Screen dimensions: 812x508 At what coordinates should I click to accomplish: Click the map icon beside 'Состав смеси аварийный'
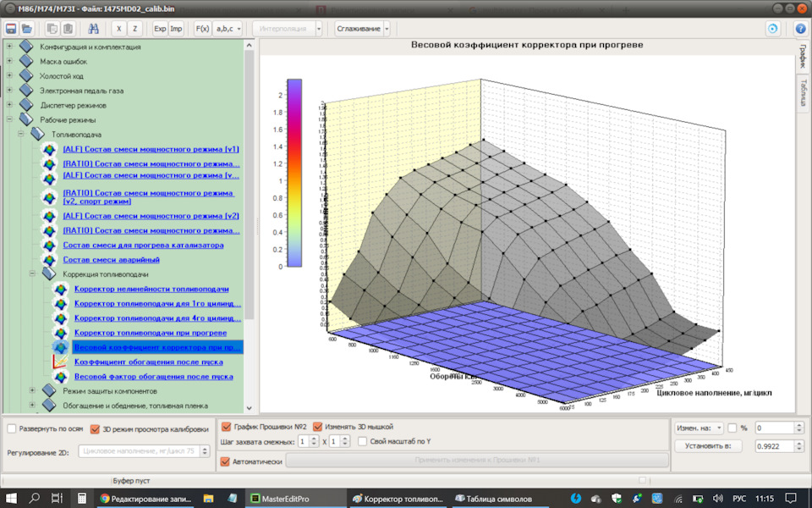pos(49,260)
